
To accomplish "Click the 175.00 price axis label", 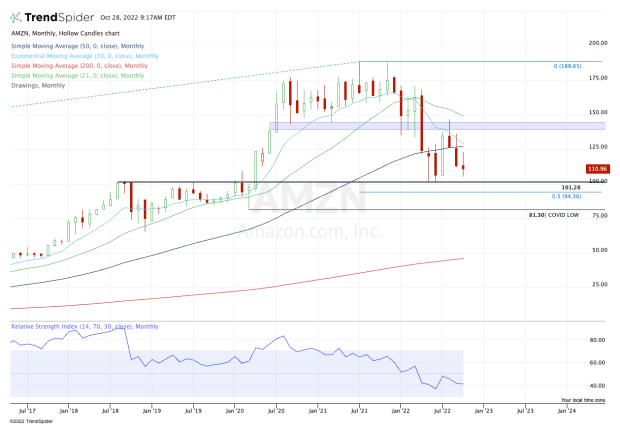I will click(598, 78).
